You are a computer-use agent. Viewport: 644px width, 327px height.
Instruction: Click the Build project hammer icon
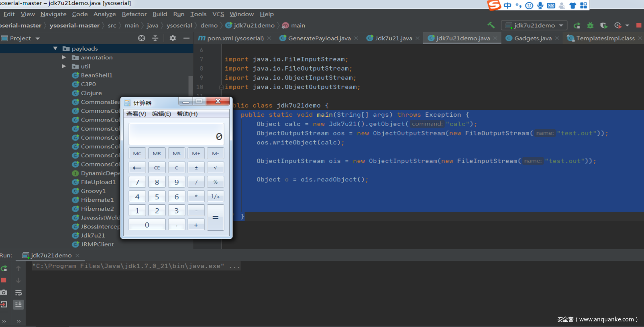[491, 25]
